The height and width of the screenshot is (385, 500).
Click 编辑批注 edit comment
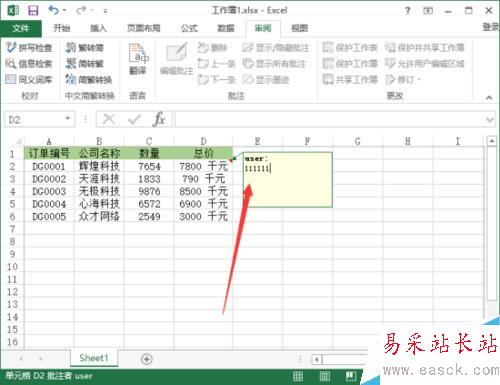click(177, 59)
